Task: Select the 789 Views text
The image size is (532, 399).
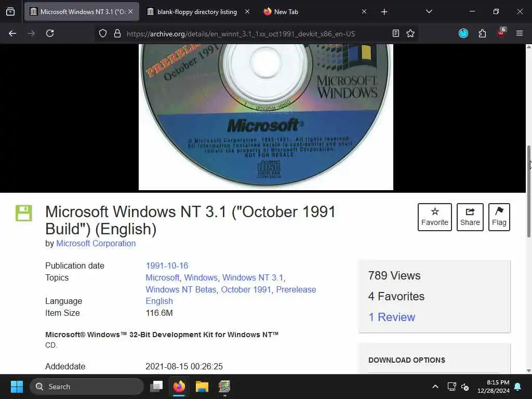Action: [x=394, y=275]
